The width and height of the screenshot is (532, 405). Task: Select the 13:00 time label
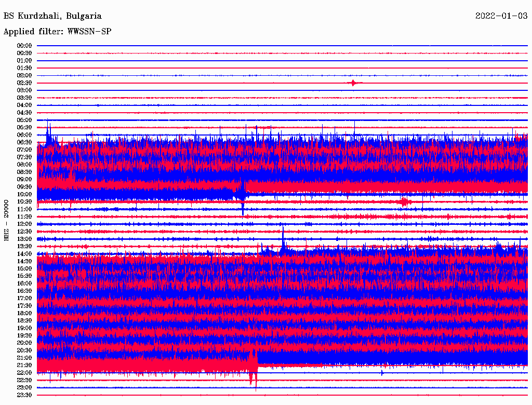24,239
